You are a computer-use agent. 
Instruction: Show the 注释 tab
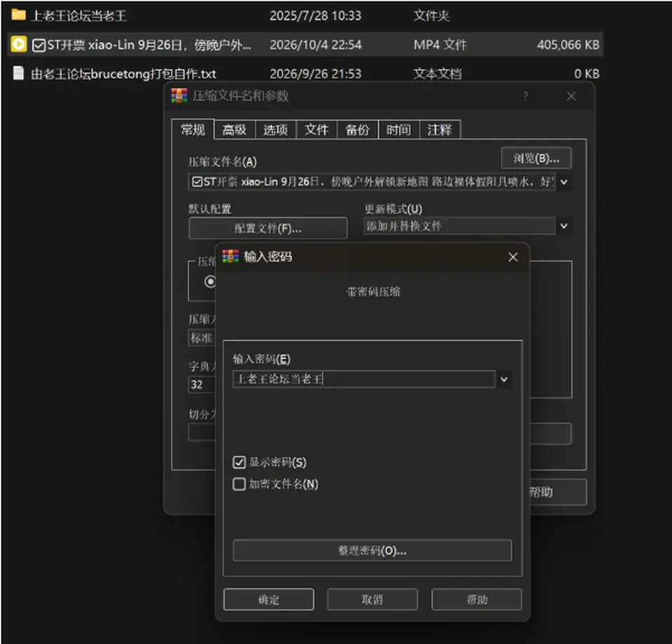click(x=440, y=129)
